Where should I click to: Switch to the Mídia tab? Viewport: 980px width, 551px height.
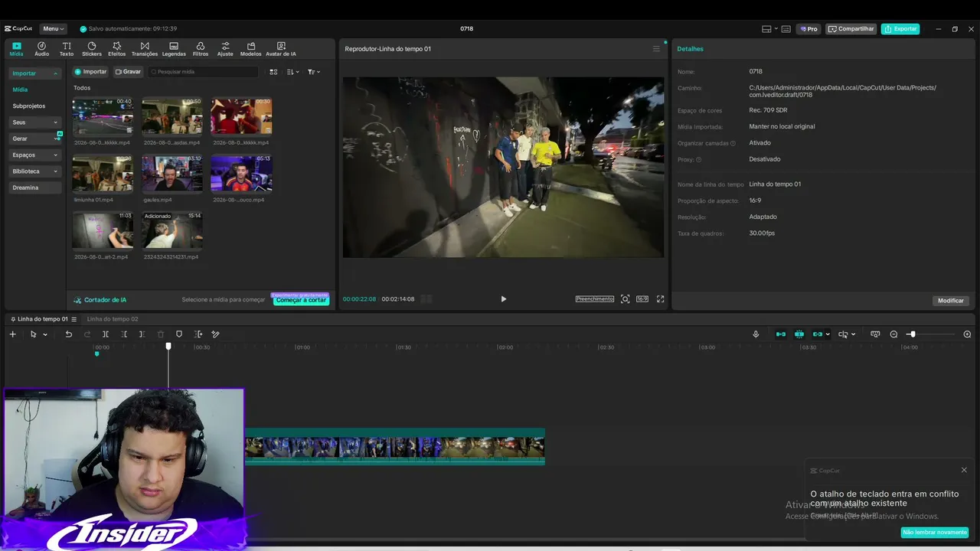tap(16, 49)
